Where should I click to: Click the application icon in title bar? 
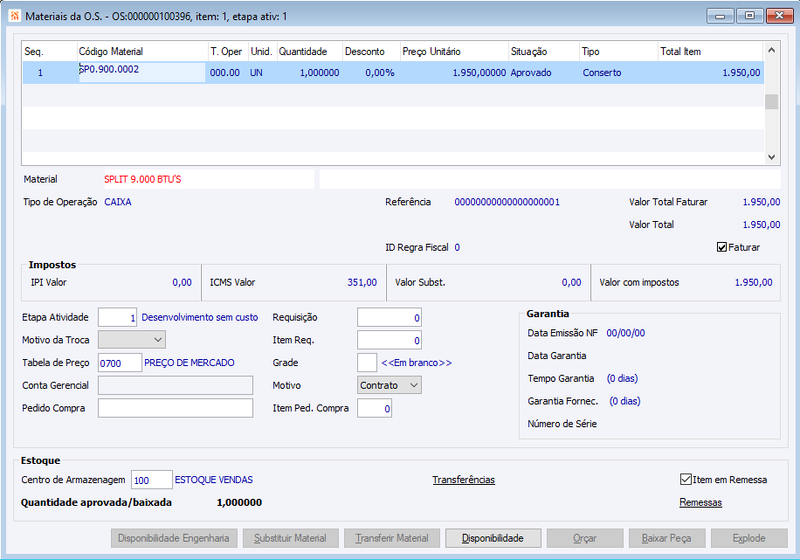(15, 16)
